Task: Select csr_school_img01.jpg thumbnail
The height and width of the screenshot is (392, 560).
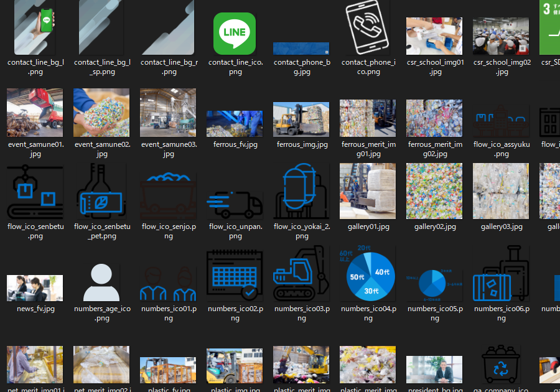Action: point(434,36)
